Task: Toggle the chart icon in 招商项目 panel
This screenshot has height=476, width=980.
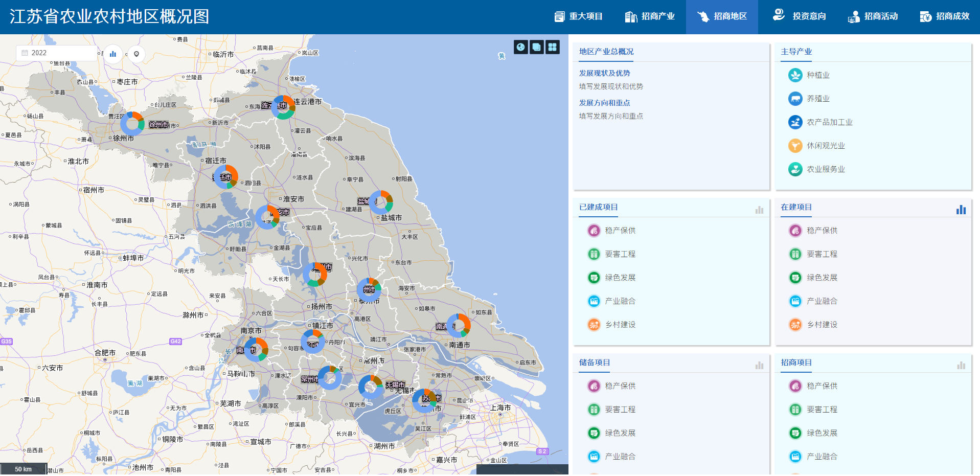Action: (x=961, y=365)
